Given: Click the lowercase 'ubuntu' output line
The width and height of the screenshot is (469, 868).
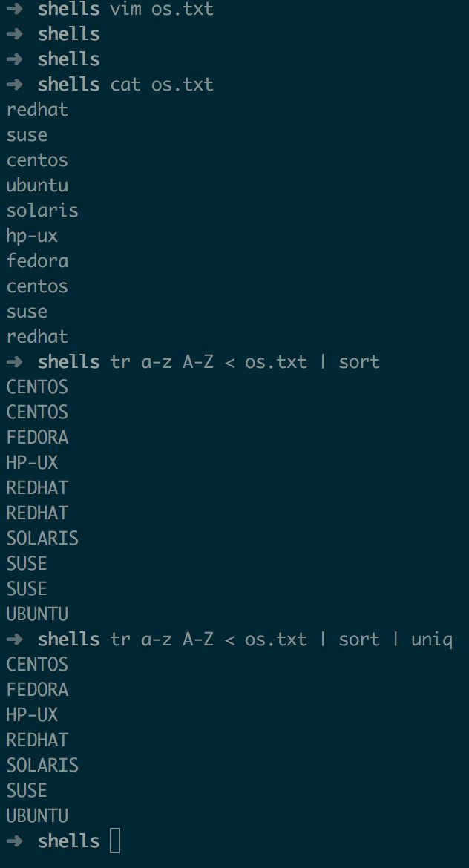Looking at the screenshot, I should click(37, 185).
